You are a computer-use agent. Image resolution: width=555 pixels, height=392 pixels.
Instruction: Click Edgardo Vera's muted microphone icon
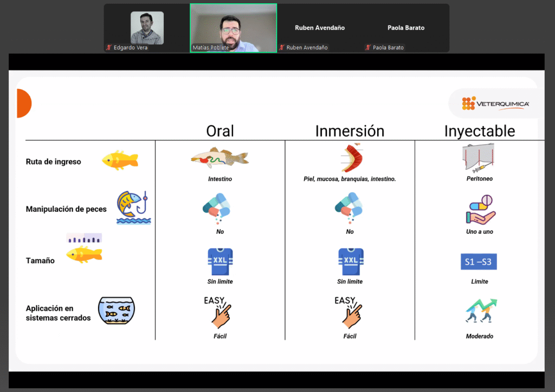(109, 48)
